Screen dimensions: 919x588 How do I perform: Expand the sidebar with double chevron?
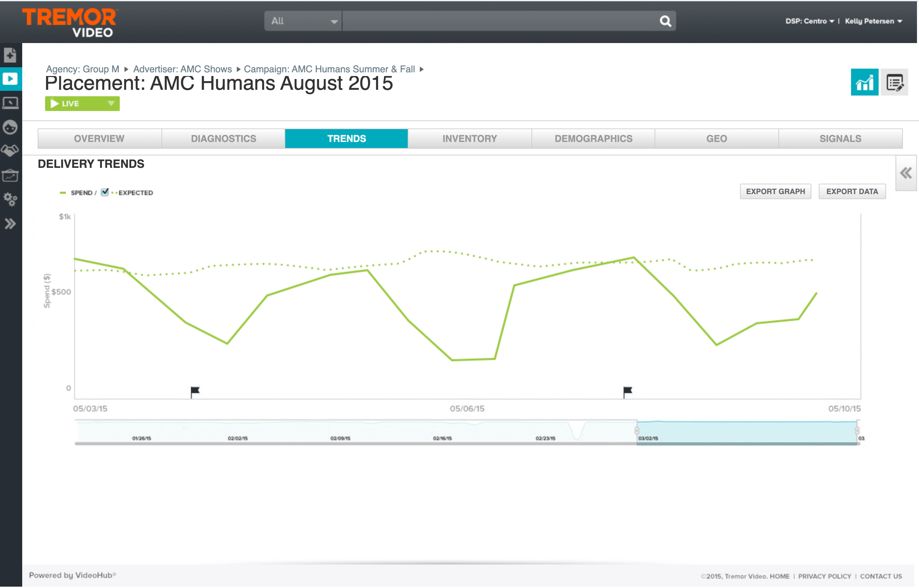tap(10, 224)
